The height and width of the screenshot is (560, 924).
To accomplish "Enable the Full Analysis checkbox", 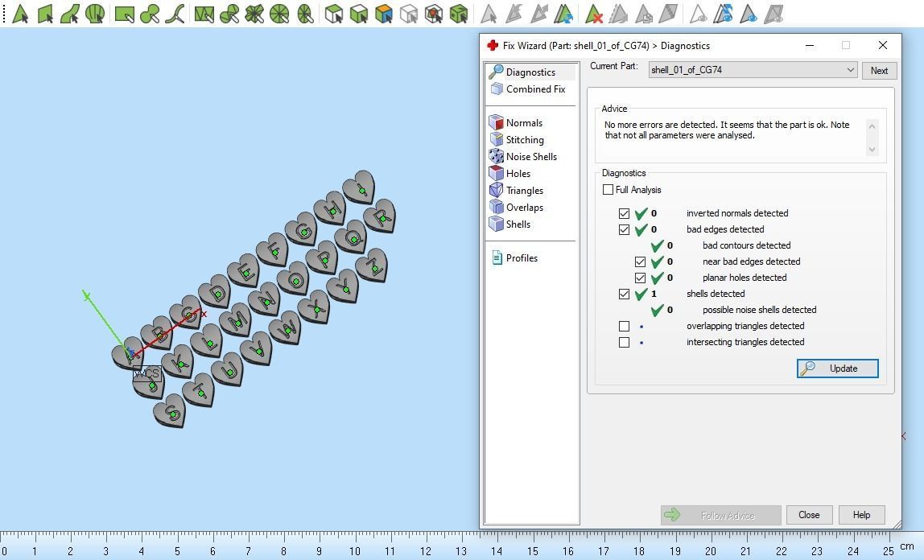I will (608, 190).
